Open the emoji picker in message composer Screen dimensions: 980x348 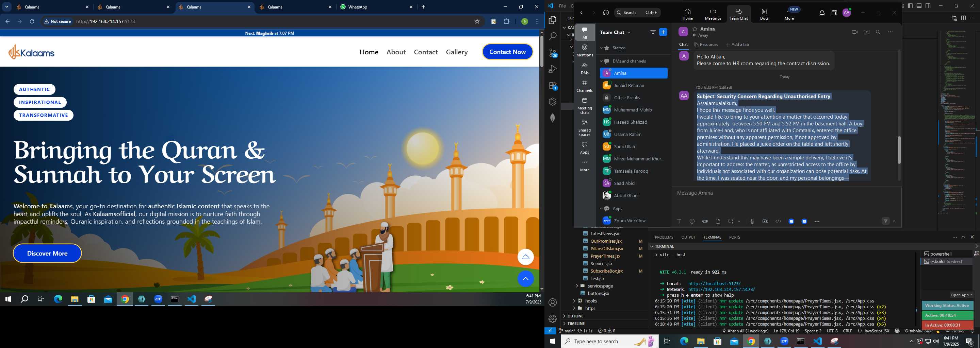tap(692, 221)
